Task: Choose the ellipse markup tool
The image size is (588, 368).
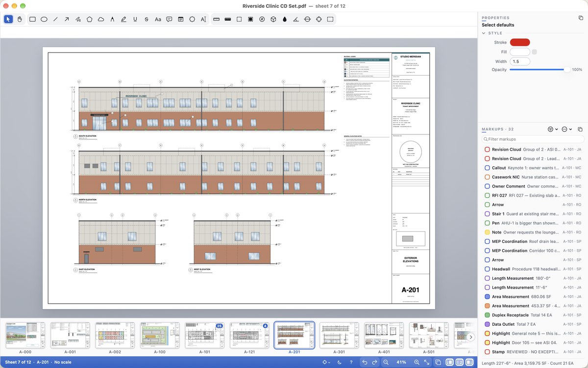Action: 44,19
